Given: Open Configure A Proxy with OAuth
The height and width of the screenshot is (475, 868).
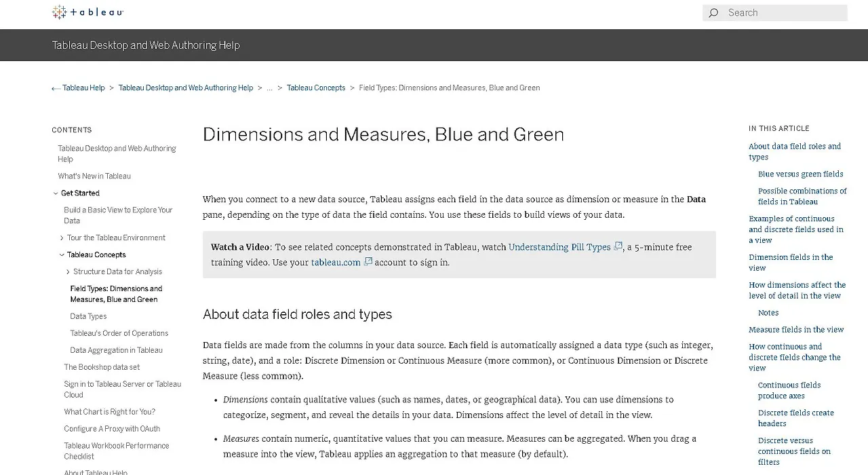Looking at the screenshot, I should [x=112, y=430].
